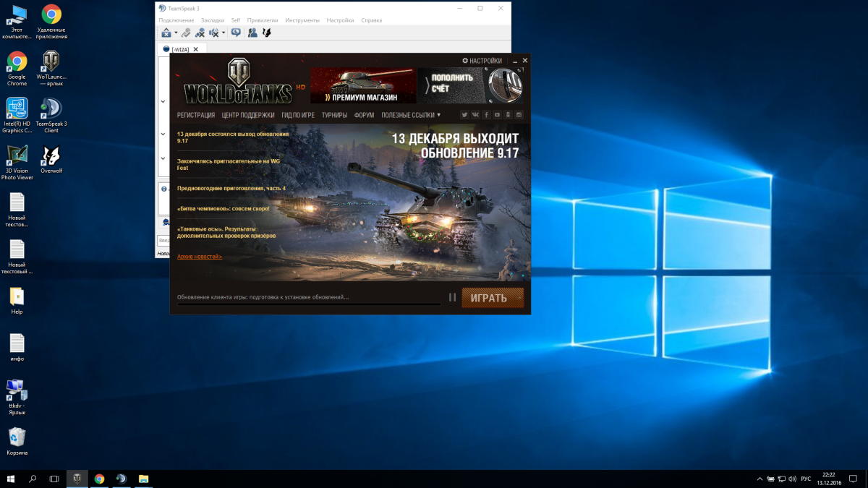Open the launcher settings gear (Настройки)
Image resolution: width=868 pixels, height=488 pixels.
click(482, 61)
